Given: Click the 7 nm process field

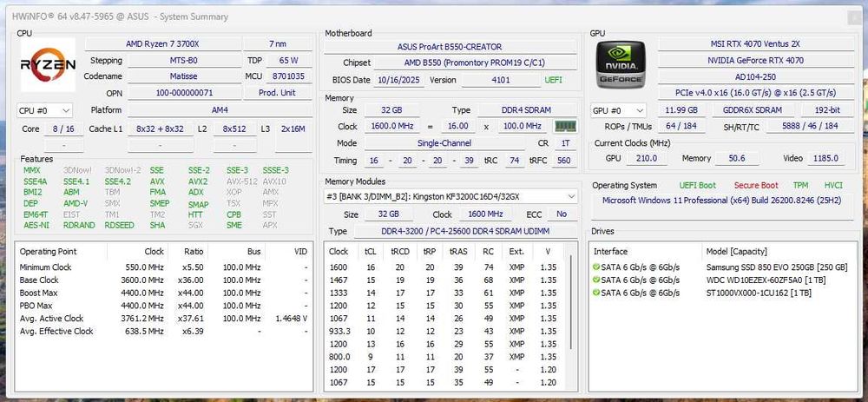Looking at the screenshot, I should (278, 43).
